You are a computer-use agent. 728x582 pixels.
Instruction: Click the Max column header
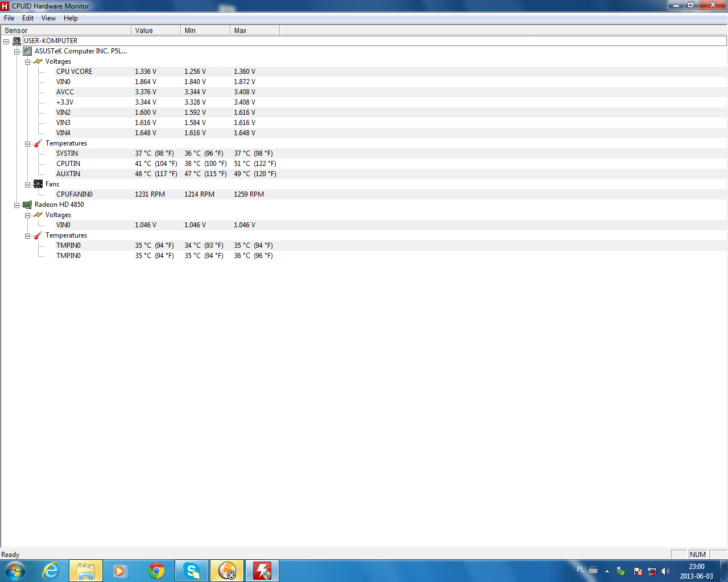(255, 30)
